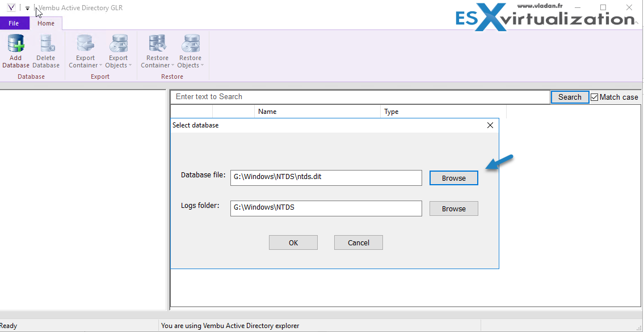Maximize the Vembu window
Viewport: 644px width, 332px height.
[x=603, y=7]
